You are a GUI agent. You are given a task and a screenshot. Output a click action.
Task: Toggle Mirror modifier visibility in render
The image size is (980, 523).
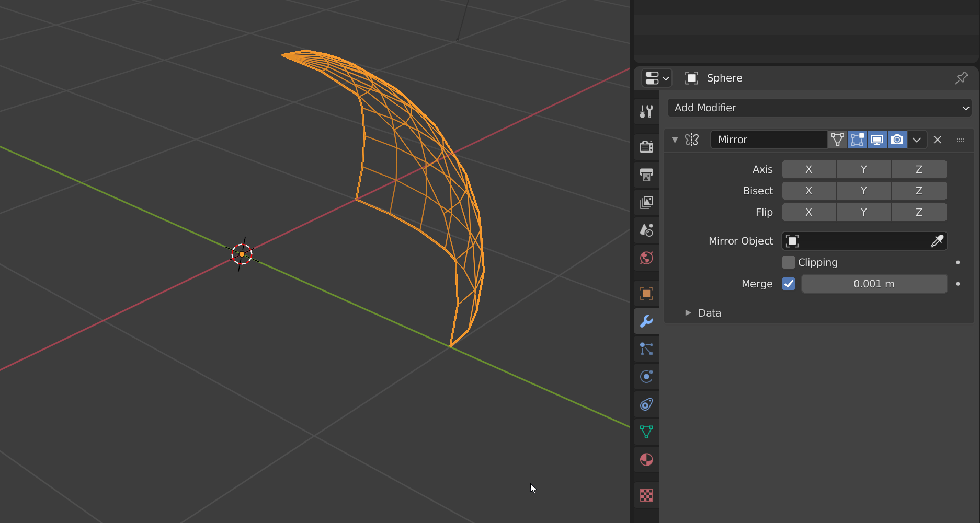(x=897, y=140)
